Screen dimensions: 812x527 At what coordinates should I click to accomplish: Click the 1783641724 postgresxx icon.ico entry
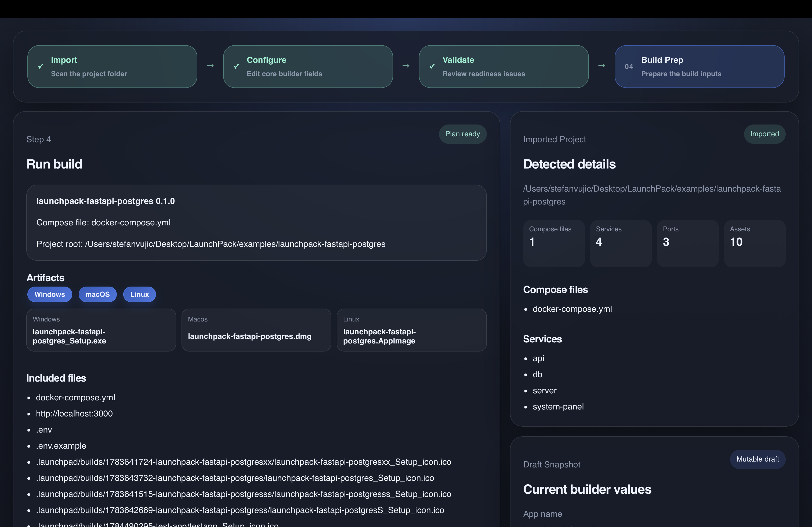tap(244, 462)
